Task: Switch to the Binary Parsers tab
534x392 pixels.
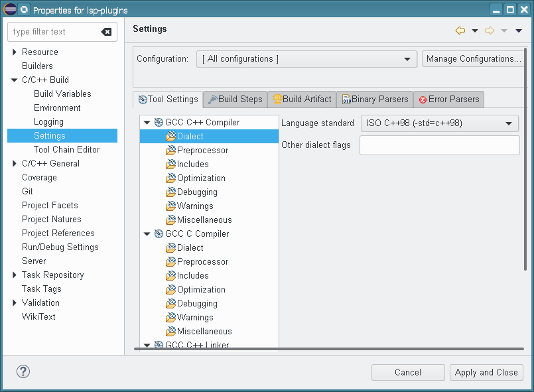Action: click(374, 99)
